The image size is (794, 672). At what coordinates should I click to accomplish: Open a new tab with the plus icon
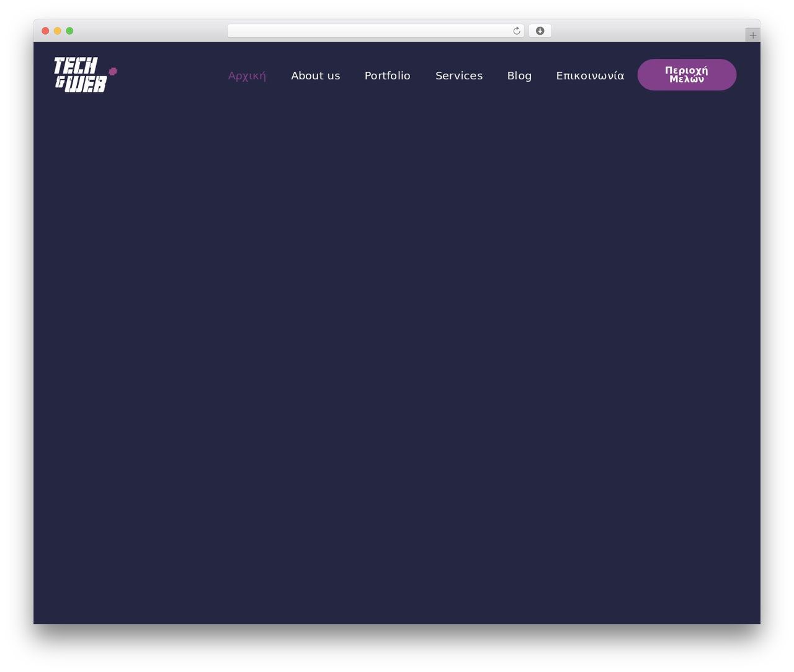(753, 35)
